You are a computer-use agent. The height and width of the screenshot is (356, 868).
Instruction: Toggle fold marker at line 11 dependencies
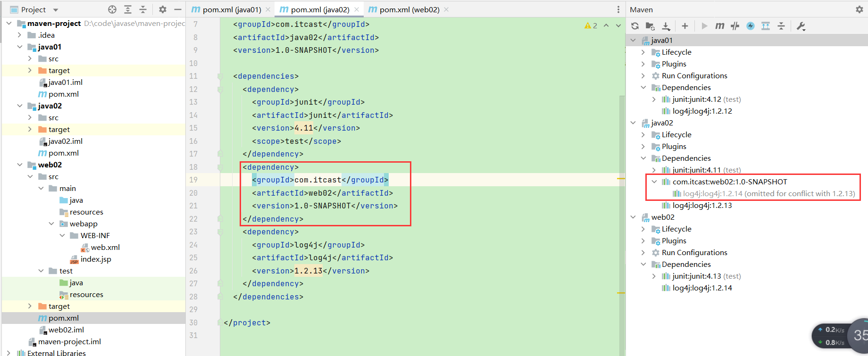point(220,76)
